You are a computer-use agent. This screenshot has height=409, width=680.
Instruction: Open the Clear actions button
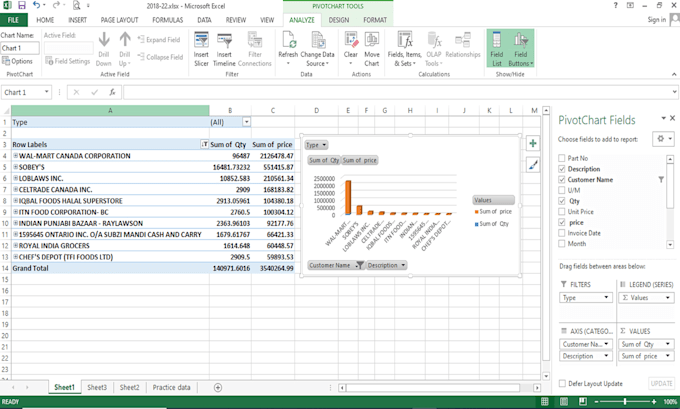[x=350, y=49]
